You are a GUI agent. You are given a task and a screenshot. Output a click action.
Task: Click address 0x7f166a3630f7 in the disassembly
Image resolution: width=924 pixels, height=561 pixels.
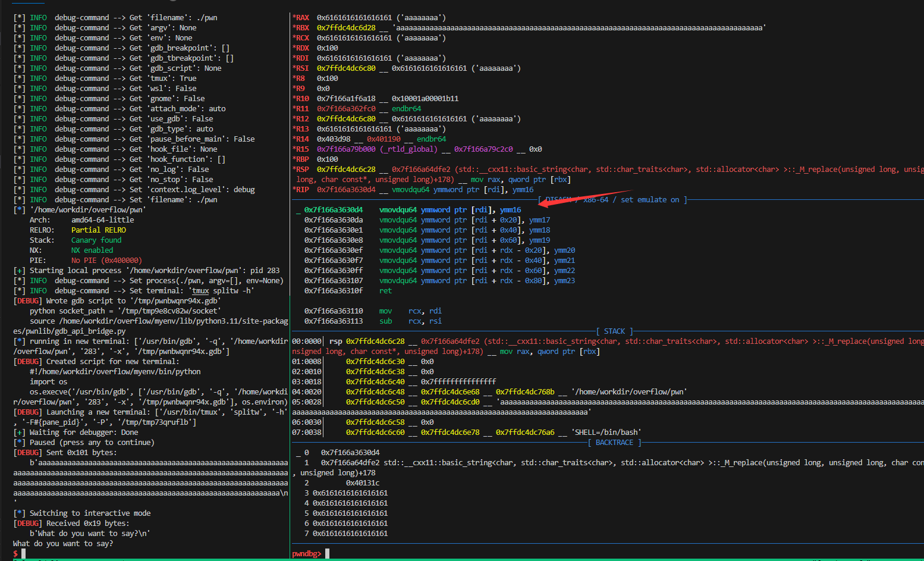pyautogui.click(x=334, y=261)
